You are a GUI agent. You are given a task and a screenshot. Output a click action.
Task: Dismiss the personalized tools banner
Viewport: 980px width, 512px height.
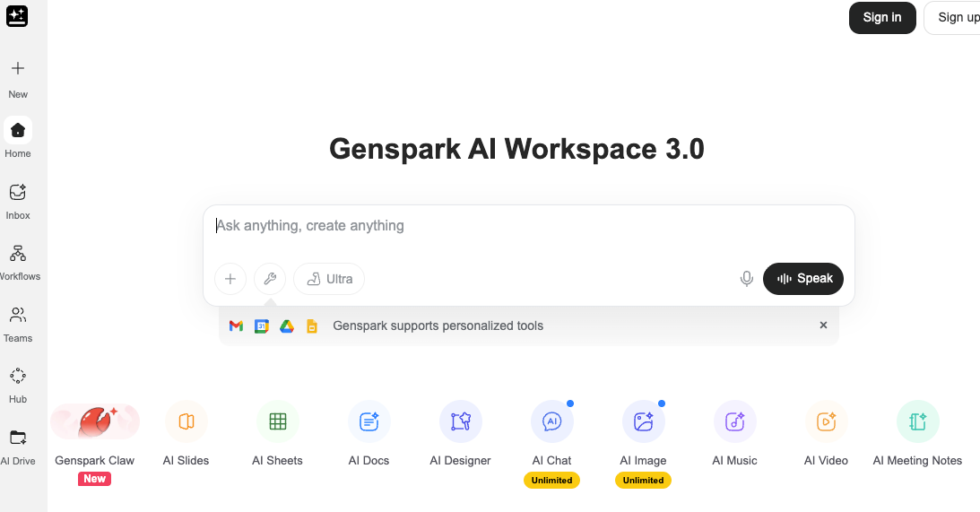tap(823, 325)
